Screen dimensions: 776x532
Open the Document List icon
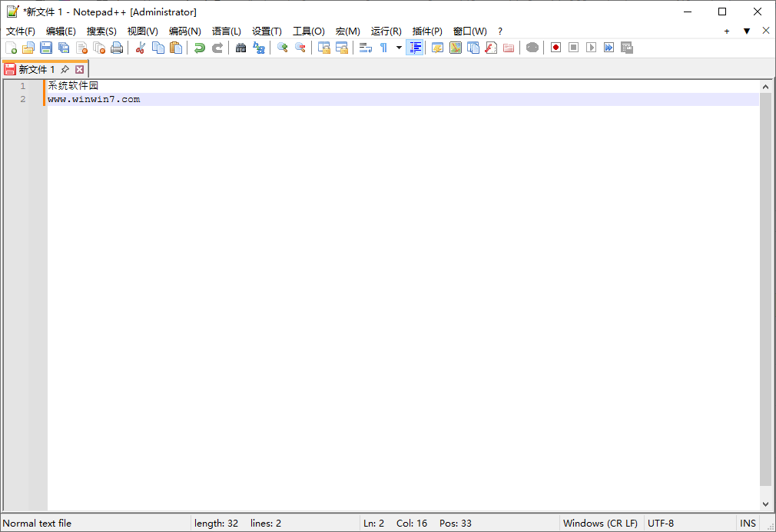click(x=473, y=48)
